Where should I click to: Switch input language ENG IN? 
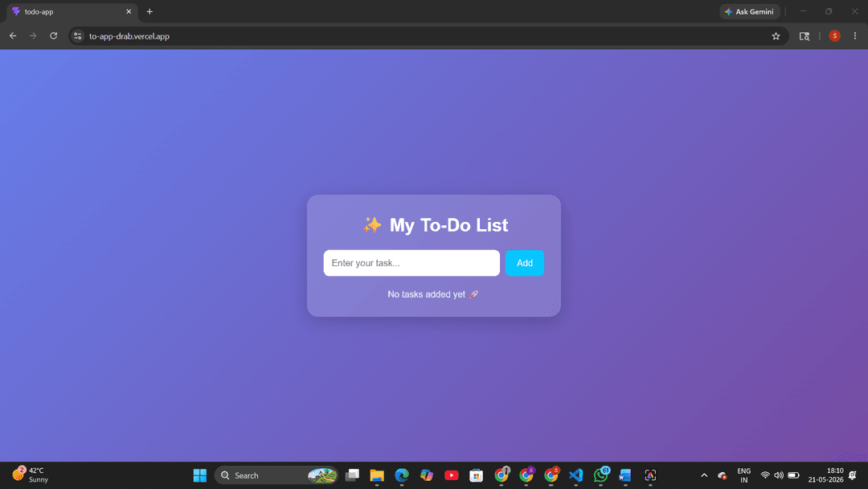(744, 475)
